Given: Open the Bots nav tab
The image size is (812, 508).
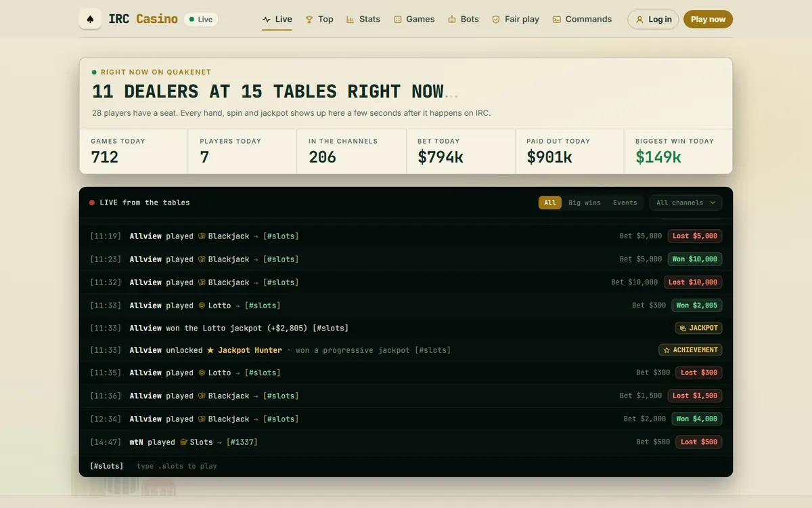Looking at the screenshot, I should (x=463, y=19).
